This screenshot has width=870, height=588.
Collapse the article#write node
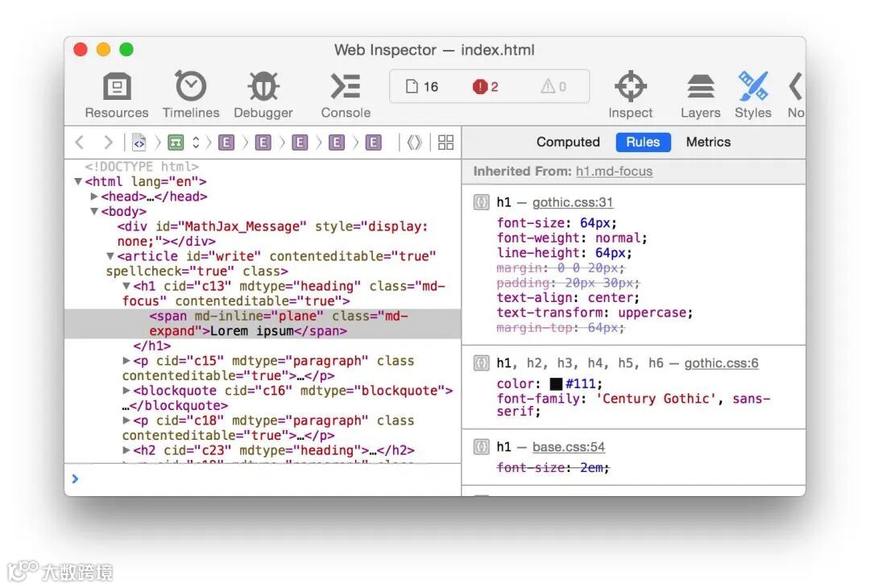pos(110,256)
